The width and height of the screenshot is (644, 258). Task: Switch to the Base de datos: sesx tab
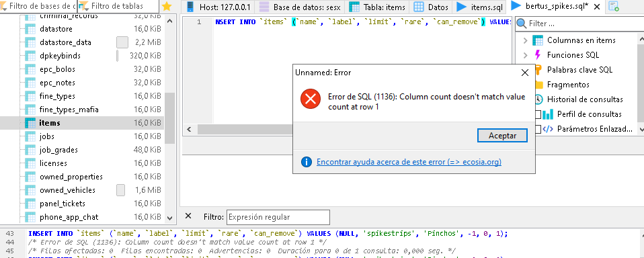point(300,7)
